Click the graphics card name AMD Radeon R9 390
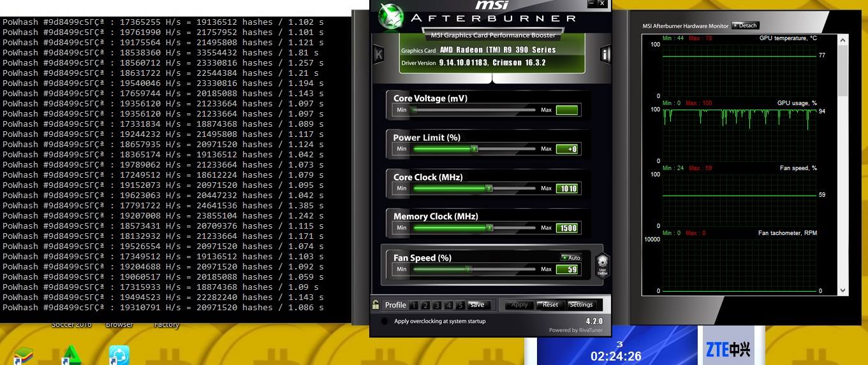The image size is (868, 365). pyautogui.click(x=497, y=50)
